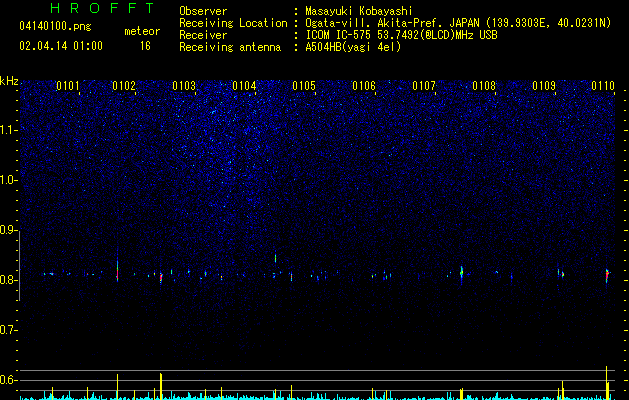
Task: Click the 0.6 frequency axis label
Action: pyautogui.click(x=9, y=380)
